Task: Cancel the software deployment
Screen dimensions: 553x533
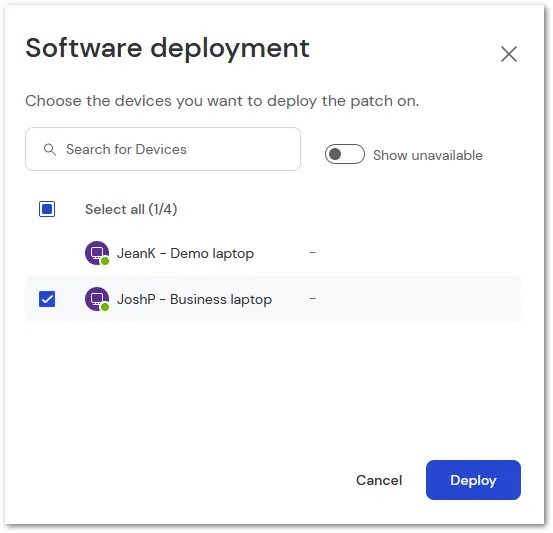Action: 379,480
